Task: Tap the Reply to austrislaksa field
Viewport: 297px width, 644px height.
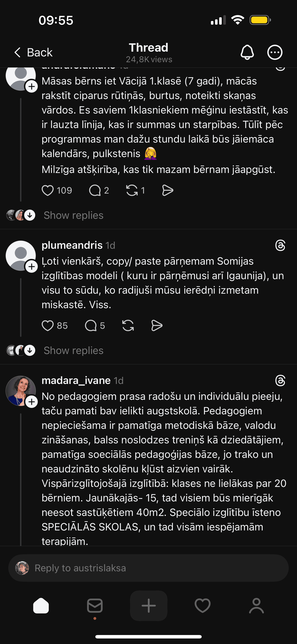Action: (148, 568)
